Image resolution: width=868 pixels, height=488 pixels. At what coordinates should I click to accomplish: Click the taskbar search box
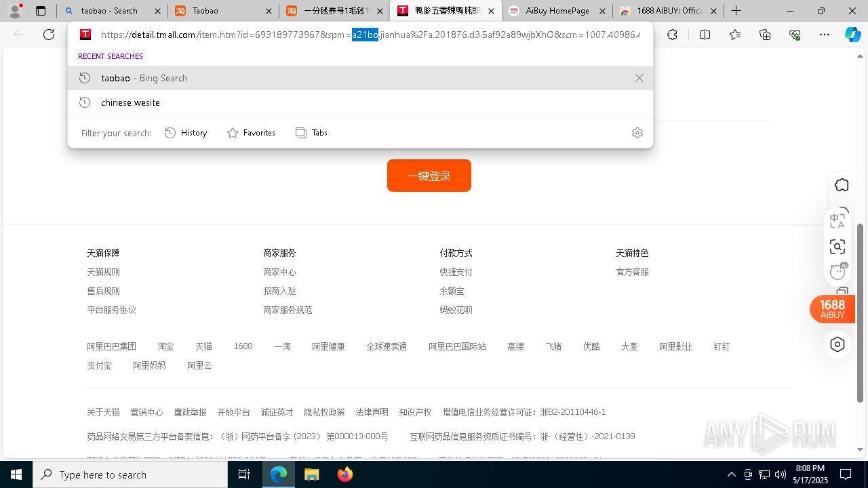130,474
